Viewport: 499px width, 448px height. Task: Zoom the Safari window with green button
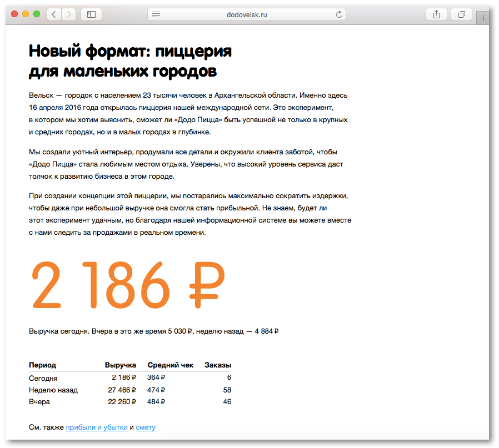tap(37, 14)
